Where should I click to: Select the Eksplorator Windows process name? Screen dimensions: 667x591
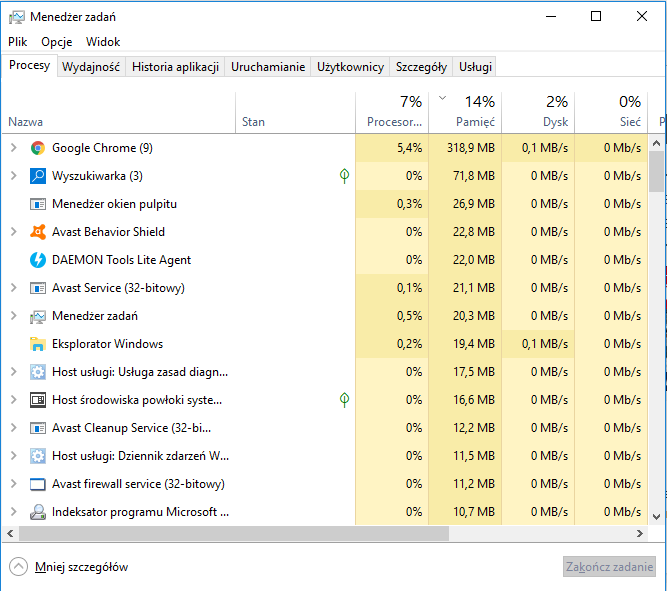point(107,344)
